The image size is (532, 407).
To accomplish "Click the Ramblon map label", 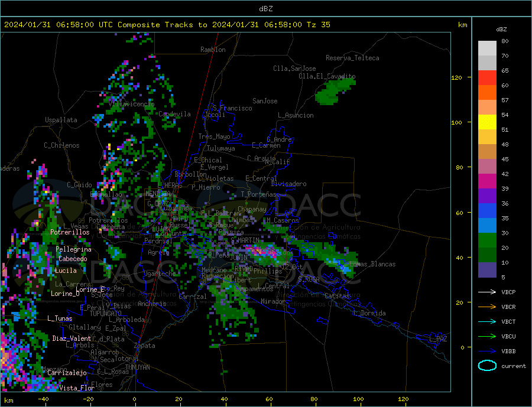I will (213, 50).
